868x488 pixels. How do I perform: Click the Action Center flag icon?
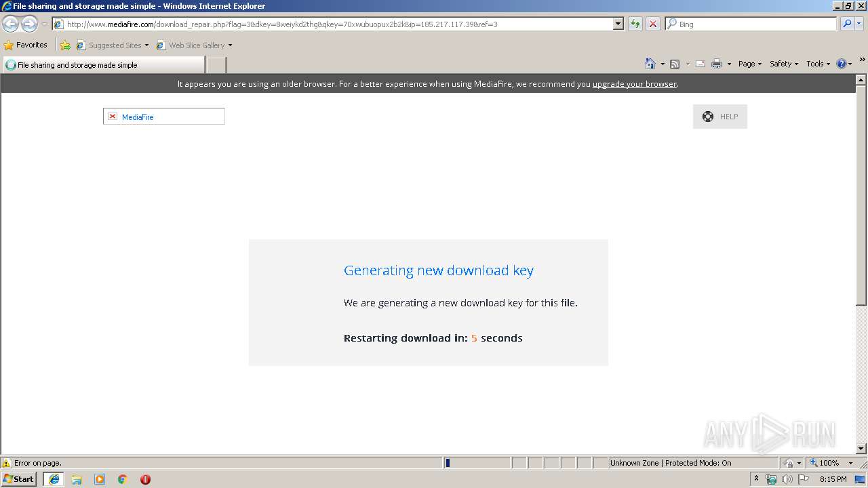tap(804, 479)
